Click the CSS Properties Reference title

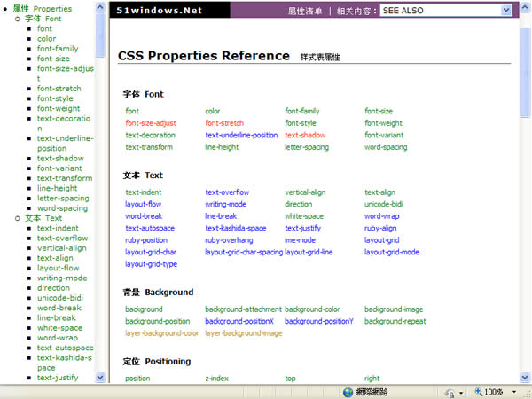coord(204,56)
